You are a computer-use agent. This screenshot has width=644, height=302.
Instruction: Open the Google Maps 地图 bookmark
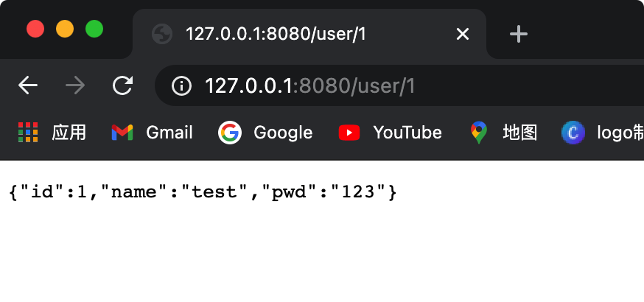pos(504,133)
